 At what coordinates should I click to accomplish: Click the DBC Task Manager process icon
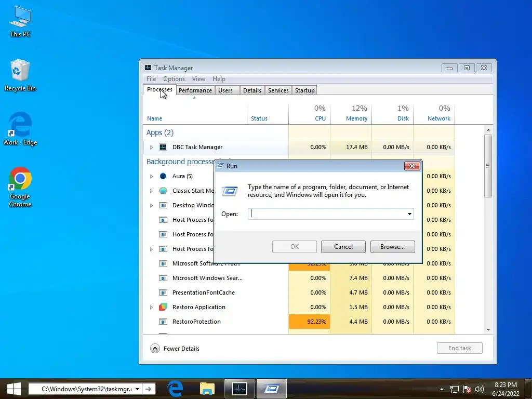[x=163, y=147]
